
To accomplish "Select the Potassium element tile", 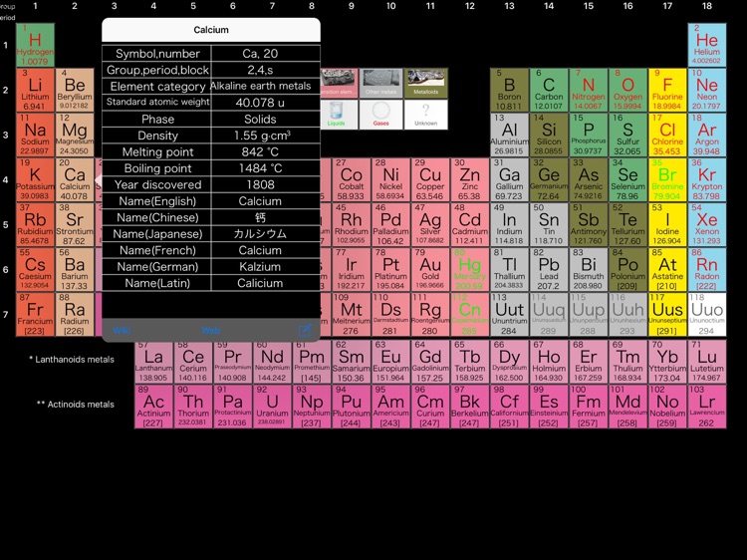I will point(35,179).
